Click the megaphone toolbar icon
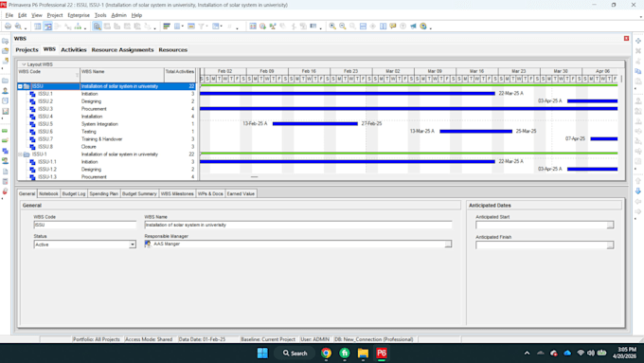This screenshot has height=363, width=644. point(413,27)
